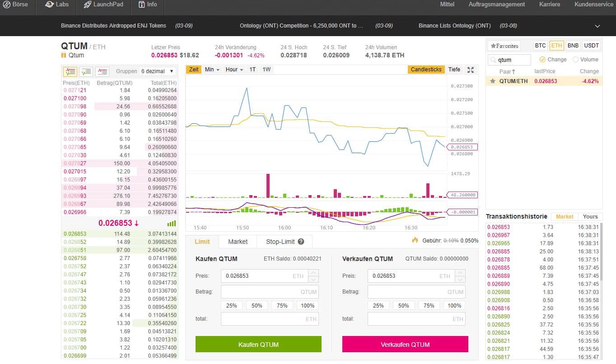Switch transaction history to Yours
Image resolution: width=616 pixels, height=364 pixels.
590,217
